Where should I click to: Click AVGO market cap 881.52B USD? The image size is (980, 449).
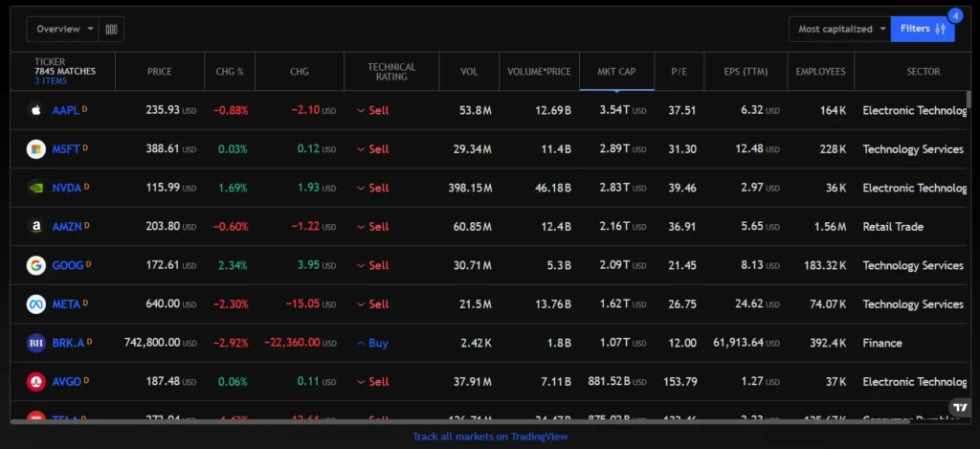coord(617,381)
